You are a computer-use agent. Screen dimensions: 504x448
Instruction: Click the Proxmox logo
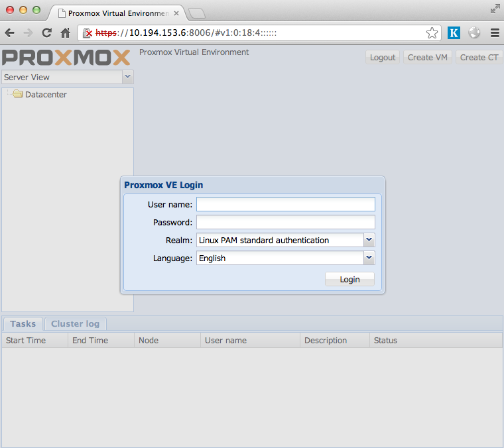[x=66, y=58]
